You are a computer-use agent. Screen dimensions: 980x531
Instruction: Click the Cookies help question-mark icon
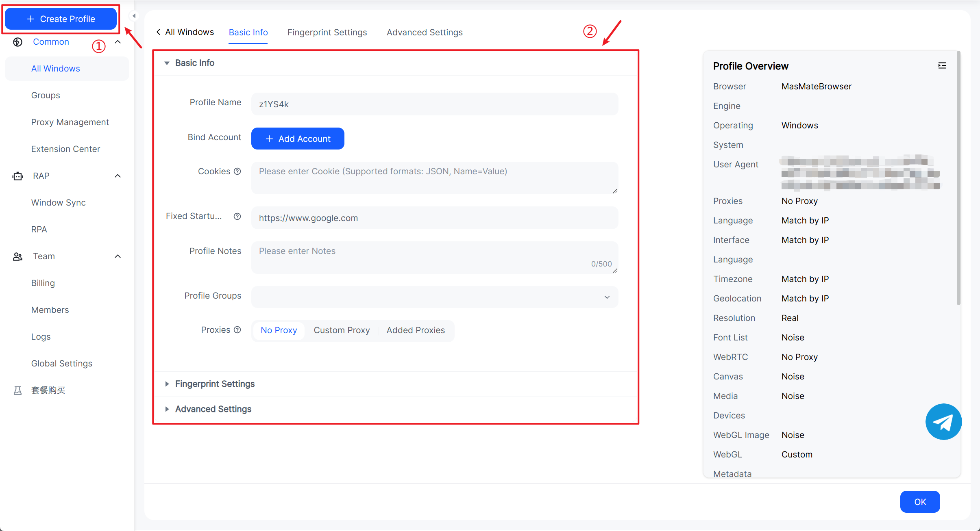pos(237,171)
